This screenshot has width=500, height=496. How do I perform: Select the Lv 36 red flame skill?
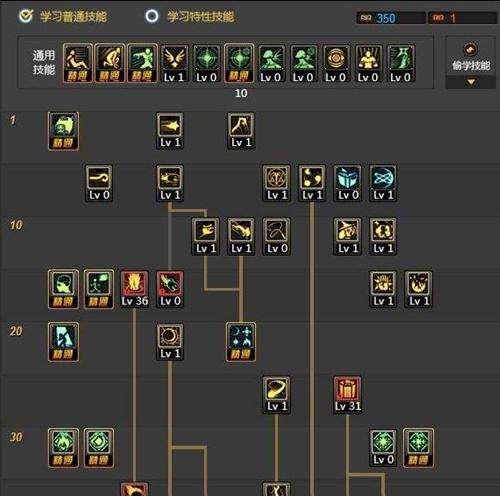pyautogui.click(x=134, y=289)
